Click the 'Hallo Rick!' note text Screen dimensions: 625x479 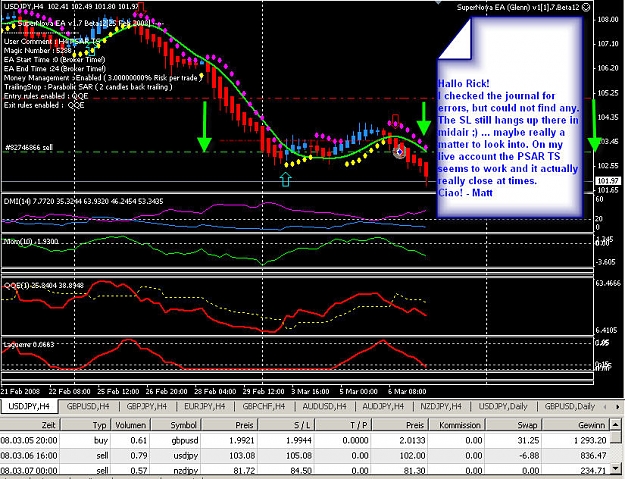pos(464,84)
